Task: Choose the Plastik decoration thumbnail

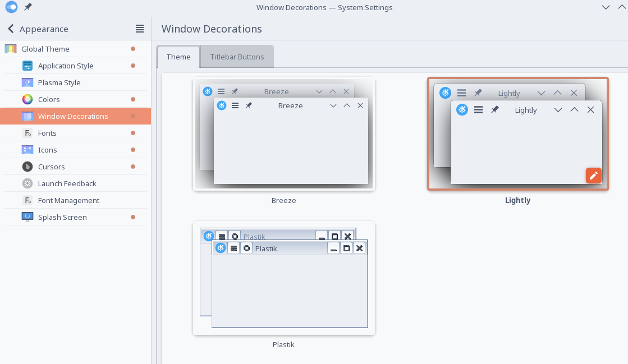Action: [x=283, y=278]
